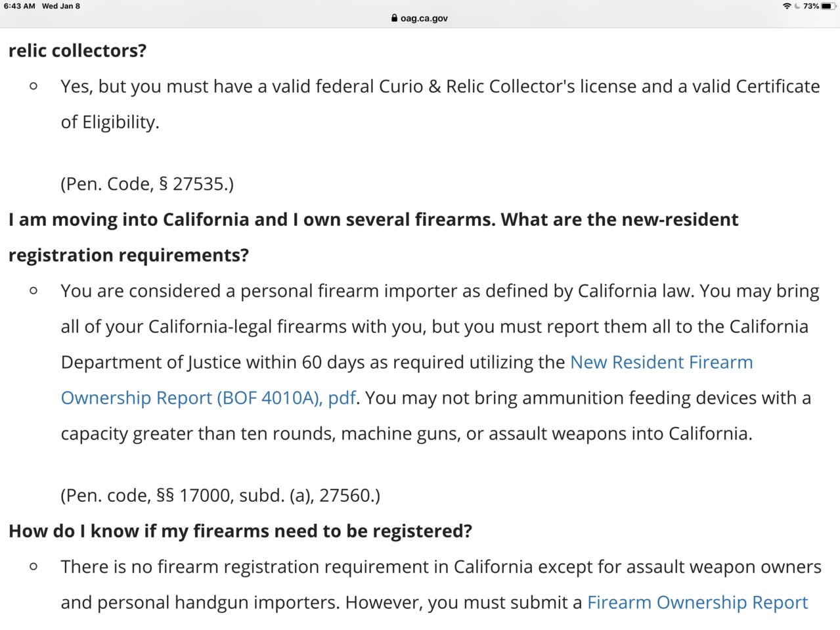
Task: Open the Firearm Ownership Report link
Action: (697, 602)
